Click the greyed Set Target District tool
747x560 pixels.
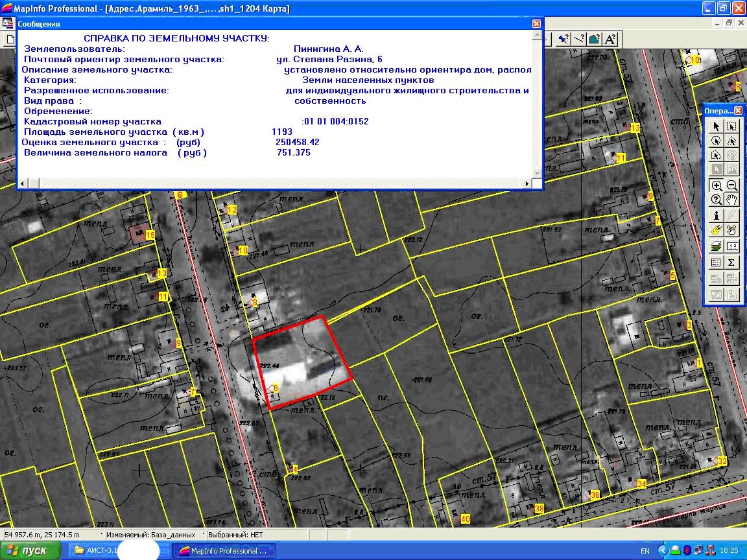716,278
